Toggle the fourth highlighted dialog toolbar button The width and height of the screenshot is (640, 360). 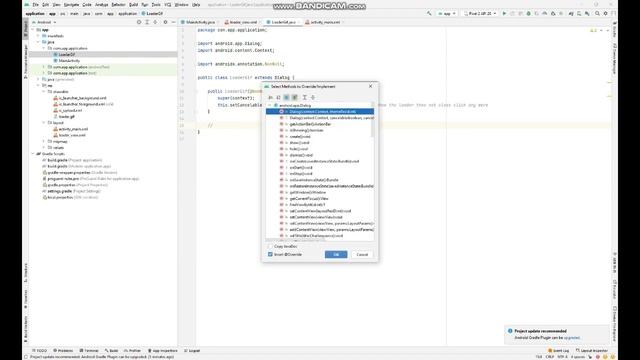click(x=295, y=98)
